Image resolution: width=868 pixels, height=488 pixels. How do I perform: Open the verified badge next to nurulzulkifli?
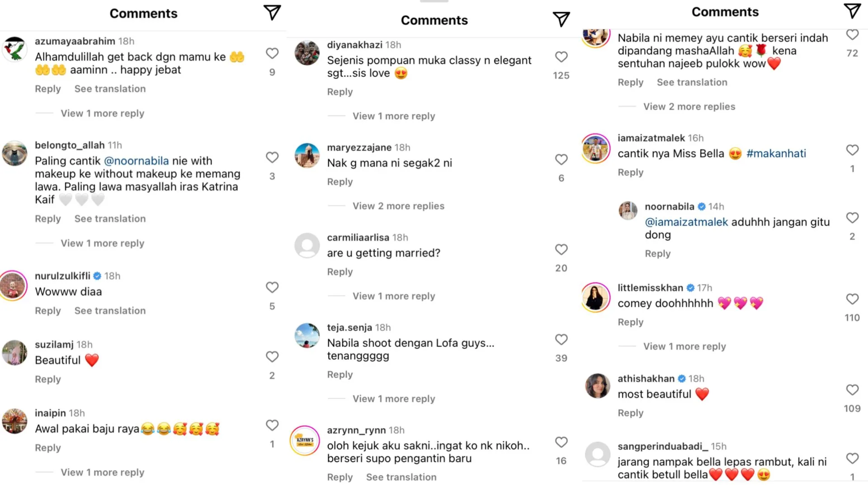(97, 276)
